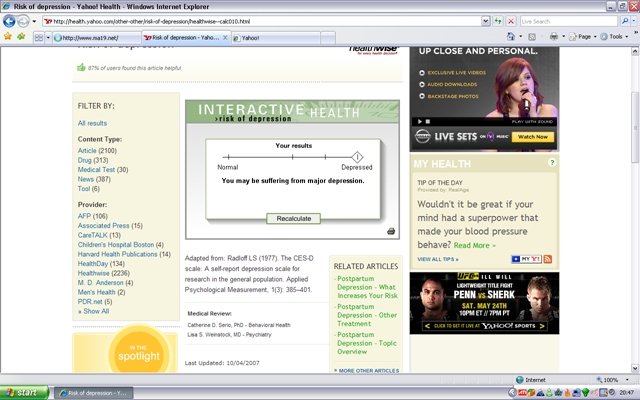The width and height of the screenshot is (640, 400).
Task: Click the Quick Tabs grid icon
Action: [x=39, y=38]
